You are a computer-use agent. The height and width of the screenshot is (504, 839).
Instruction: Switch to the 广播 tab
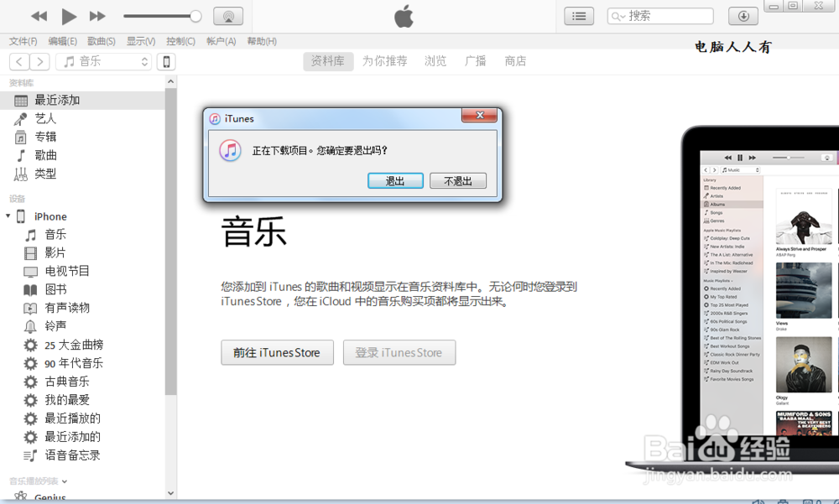coord(475,61)
